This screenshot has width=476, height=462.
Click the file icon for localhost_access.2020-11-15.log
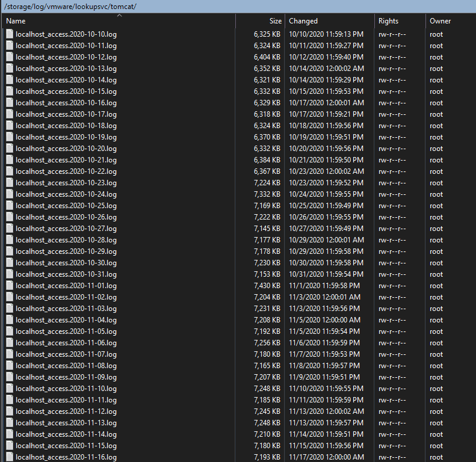click(x=10, y=445)
